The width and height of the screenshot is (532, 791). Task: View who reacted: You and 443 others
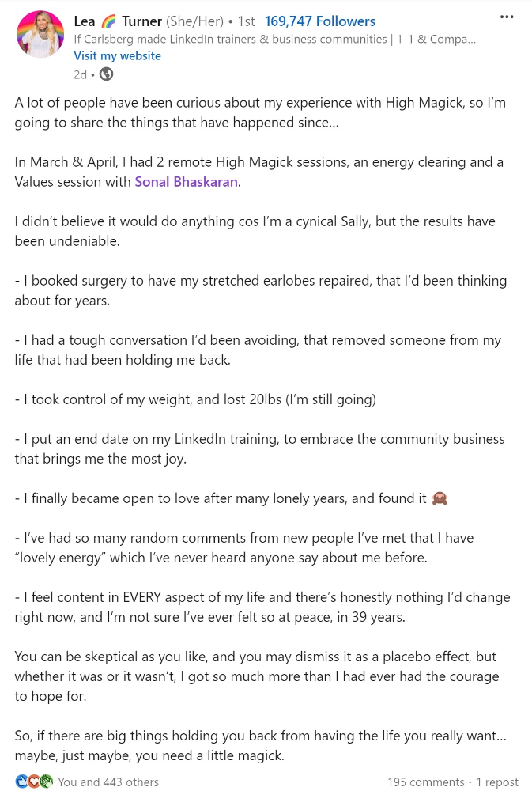108,782
